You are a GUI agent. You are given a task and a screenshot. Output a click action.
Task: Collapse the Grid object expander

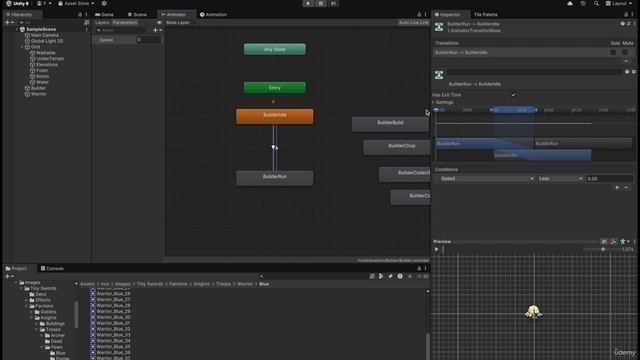tap(22, 47)
